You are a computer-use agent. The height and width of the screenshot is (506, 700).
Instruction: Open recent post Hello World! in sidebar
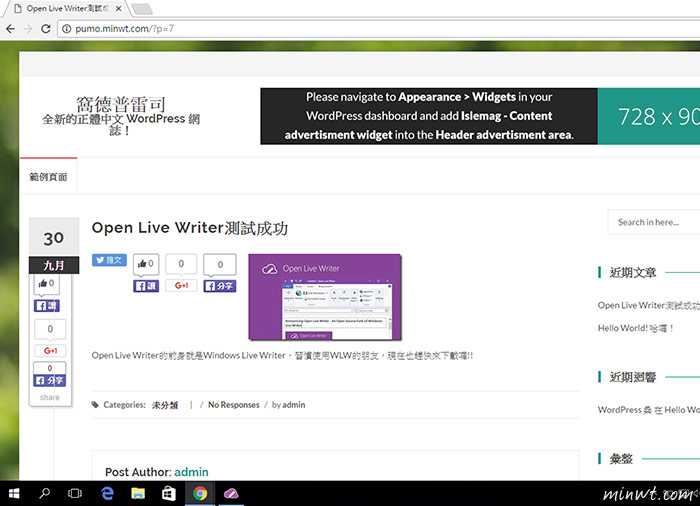636,328
